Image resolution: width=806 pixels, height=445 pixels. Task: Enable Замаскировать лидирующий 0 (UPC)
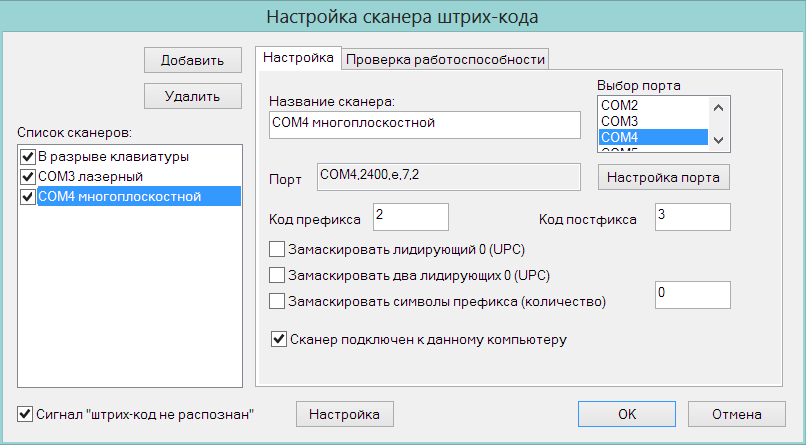277,249
